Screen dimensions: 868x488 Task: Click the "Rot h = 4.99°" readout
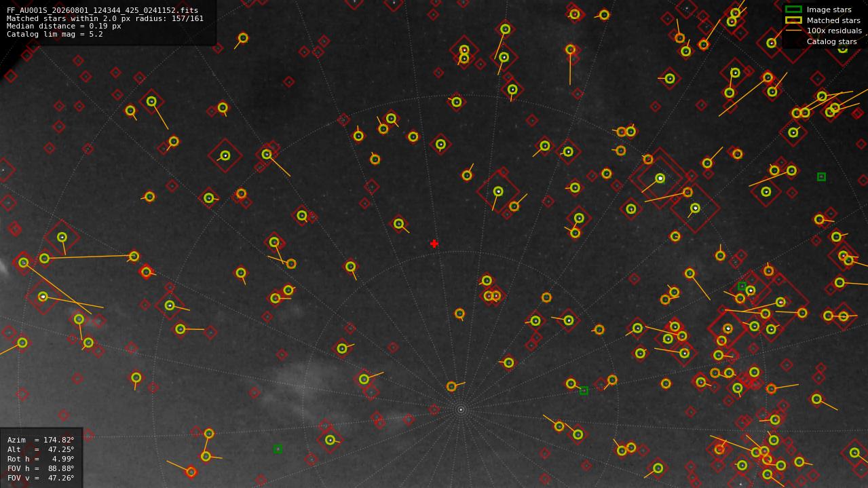(41, 459)
